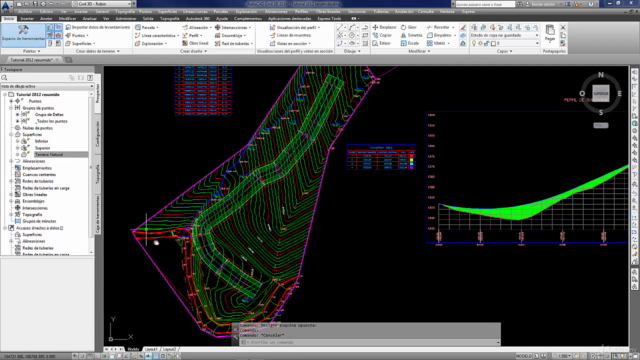Open the Anotar ribbon tab
The width and height of the screenshot is (640, 360).
pyautogui.click(x=46, y=19)
